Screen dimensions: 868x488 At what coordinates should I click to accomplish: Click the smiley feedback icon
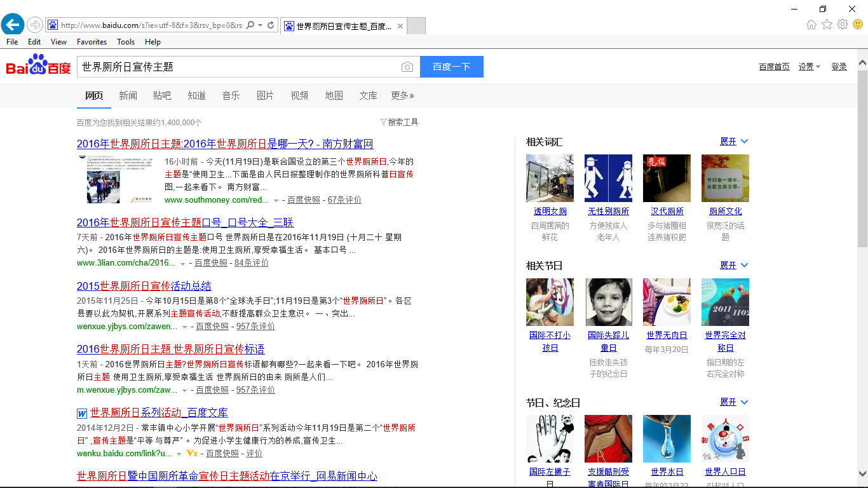click(x=858, y=25)
